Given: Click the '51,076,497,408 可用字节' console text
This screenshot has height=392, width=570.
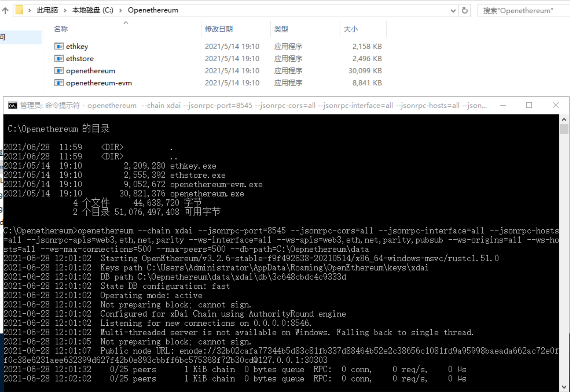Looking at the screenshot, I should [167, 212].
